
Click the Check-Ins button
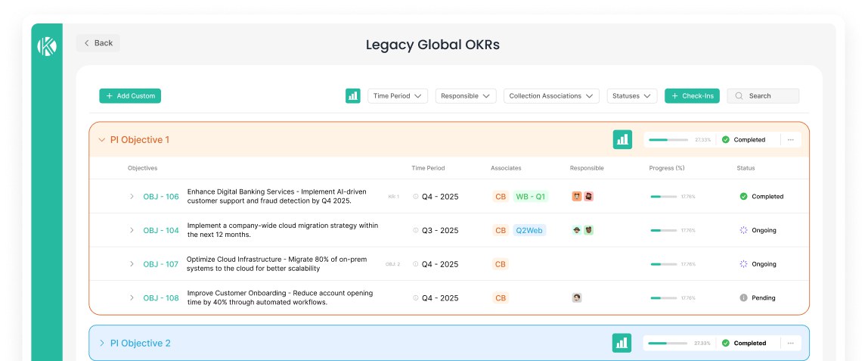click(x=692, y=96)
